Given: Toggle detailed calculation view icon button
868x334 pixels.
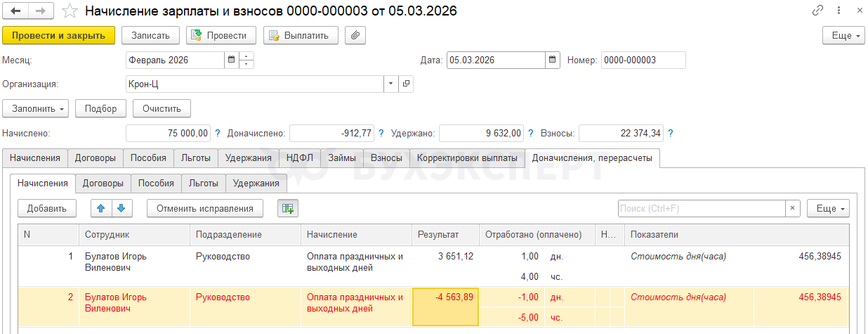Looking at the screenshot, I should click(x=288, y=208).
